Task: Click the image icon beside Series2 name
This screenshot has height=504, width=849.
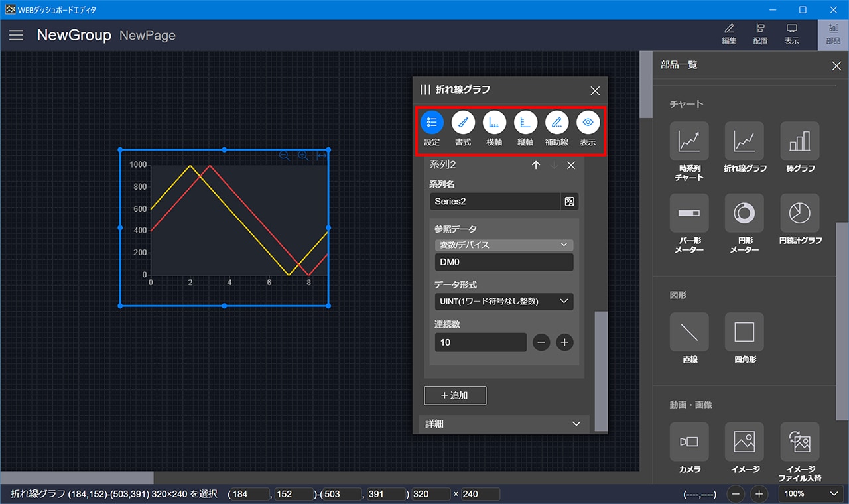Action: [569, 202]
